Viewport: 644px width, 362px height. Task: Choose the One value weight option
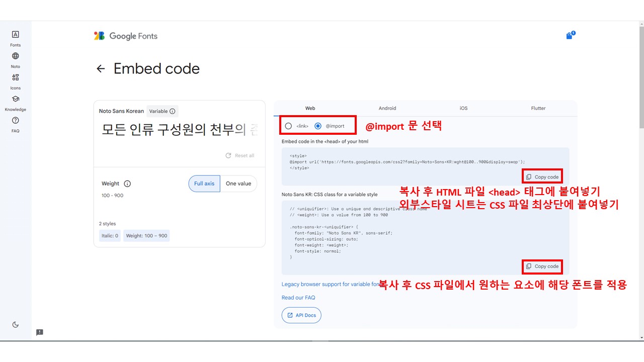(238, 184)
